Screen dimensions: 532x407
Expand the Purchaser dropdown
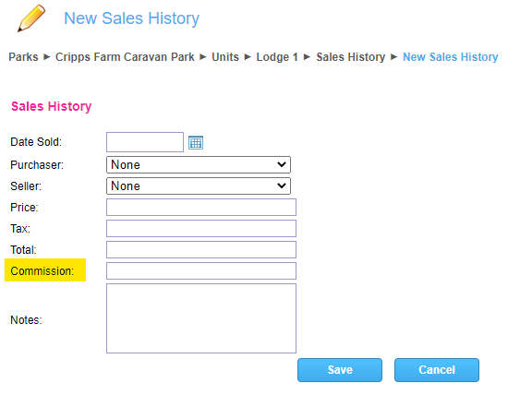[199, 165]
